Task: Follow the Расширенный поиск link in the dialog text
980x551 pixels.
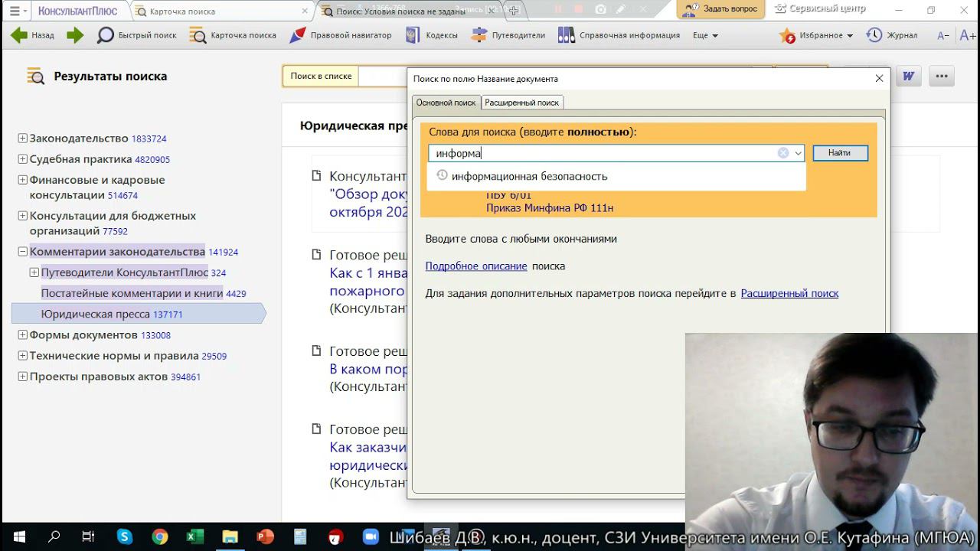Action: point(789,293)
